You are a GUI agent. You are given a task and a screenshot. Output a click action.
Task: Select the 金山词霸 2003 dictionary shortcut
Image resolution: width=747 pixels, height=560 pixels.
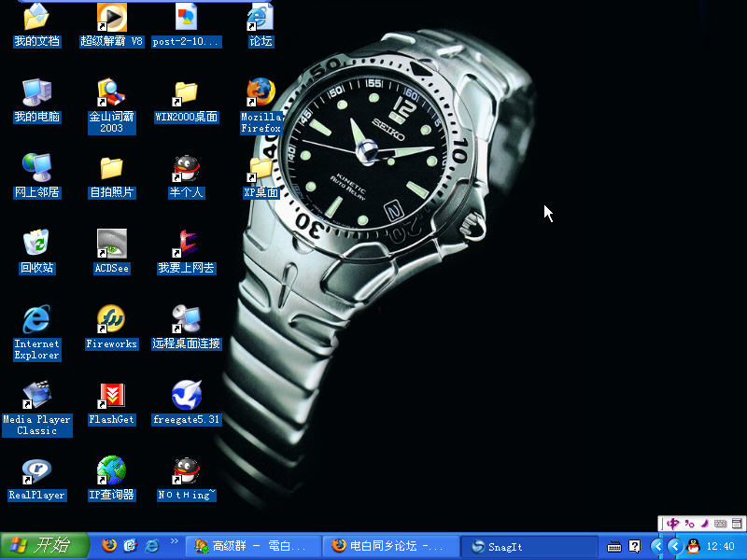(111, 93)
